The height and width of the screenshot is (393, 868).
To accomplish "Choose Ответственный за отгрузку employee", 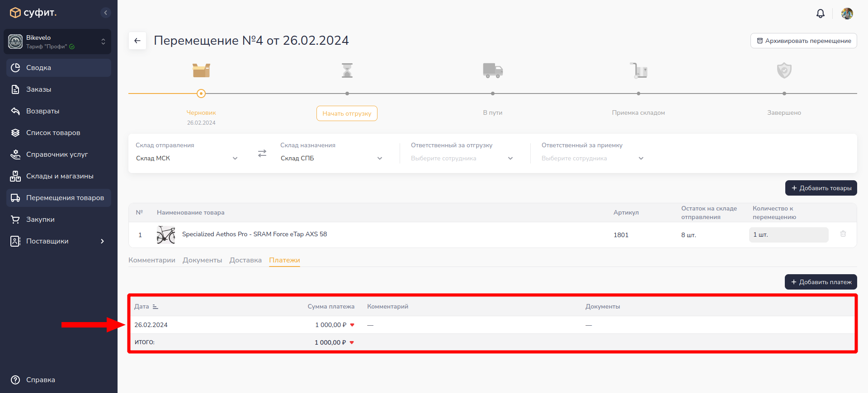I will 462,159.
